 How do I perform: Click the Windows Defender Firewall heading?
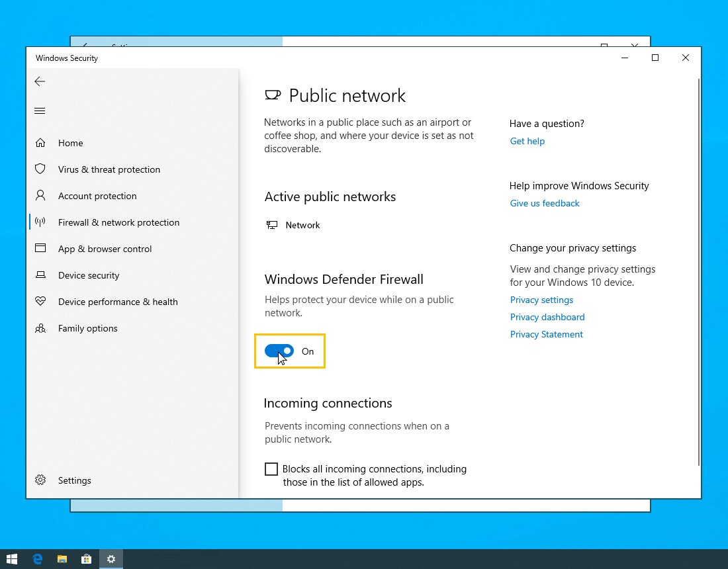[x=343, y=279]
